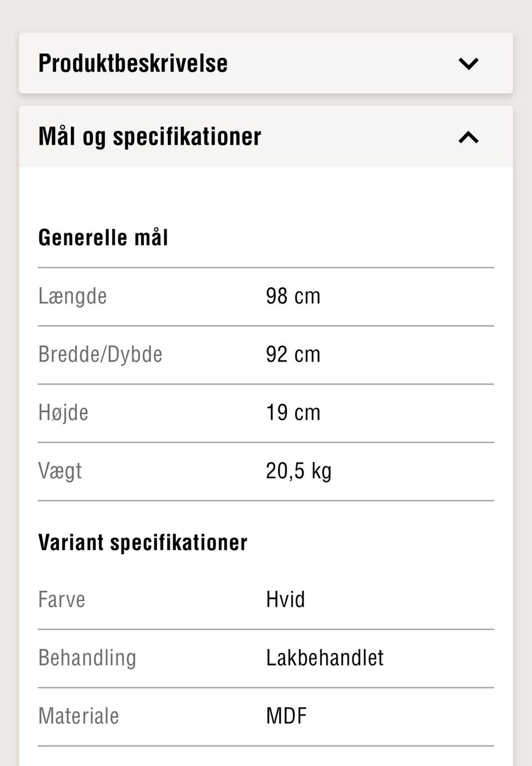Select the Hvid color value
The width and height of the screenshot is (532, 766).
pos(285,600)
